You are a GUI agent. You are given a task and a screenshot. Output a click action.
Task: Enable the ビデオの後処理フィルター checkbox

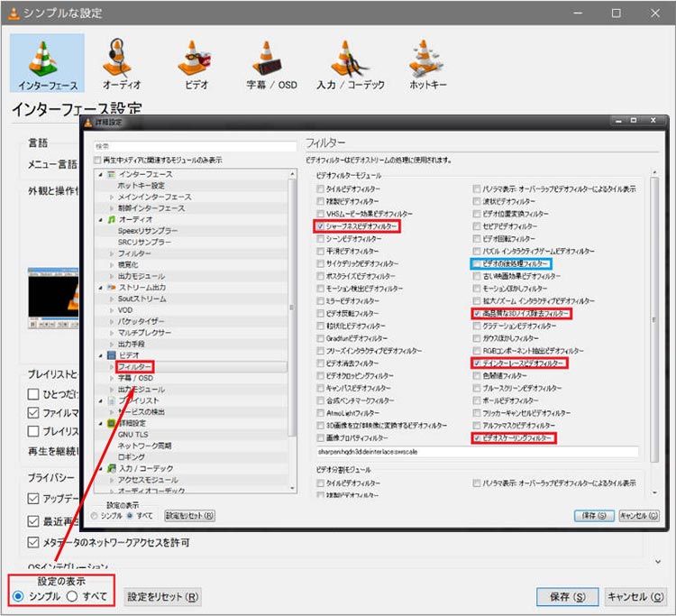(477, 263)
